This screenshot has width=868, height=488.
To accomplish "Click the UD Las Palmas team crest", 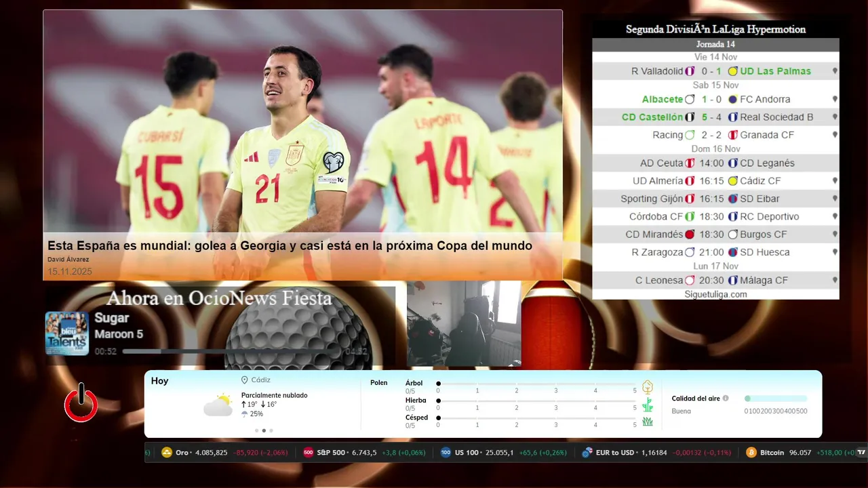I will (732, 71).
